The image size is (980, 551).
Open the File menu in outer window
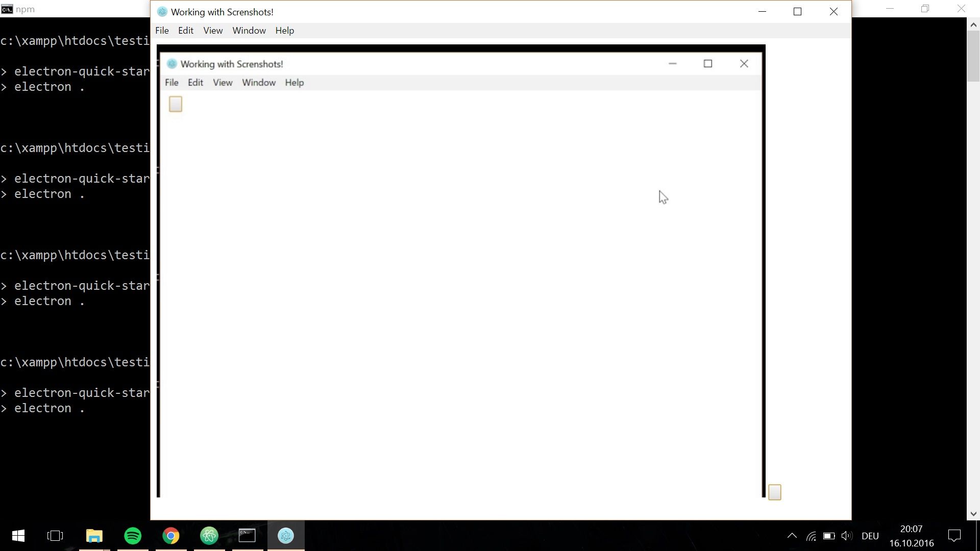[x=162, y=31]
